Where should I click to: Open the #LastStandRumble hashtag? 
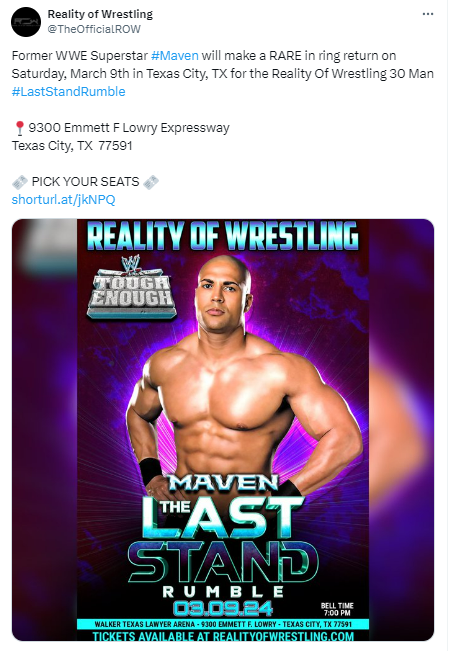pyautogui.click(x=68, y=91)
